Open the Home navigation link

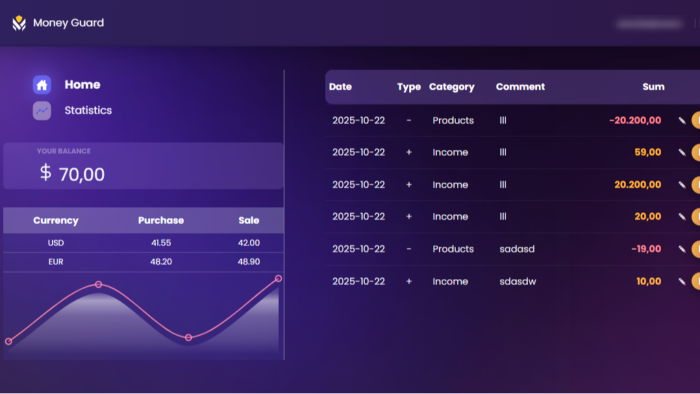tap(82, 85)
